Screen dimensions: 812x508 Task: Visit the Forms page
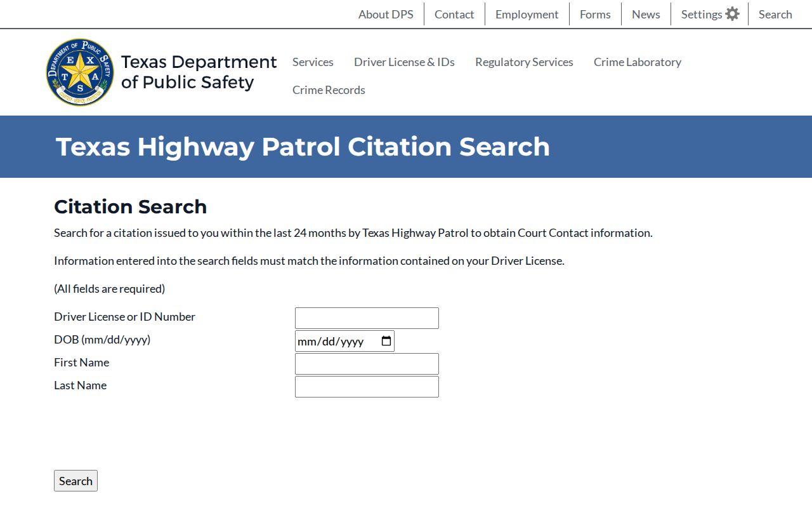click(595, 14)
